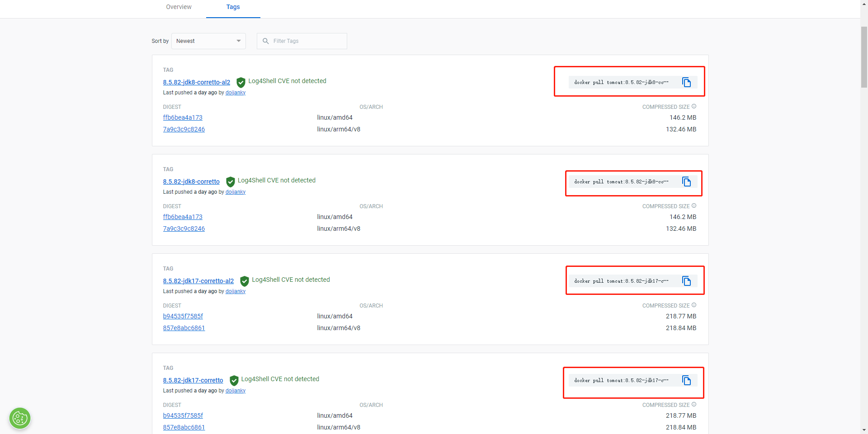This screenshot has width=868, height=434.
Task: Click the scrollbar down arrow
Action: pos(864,430)
